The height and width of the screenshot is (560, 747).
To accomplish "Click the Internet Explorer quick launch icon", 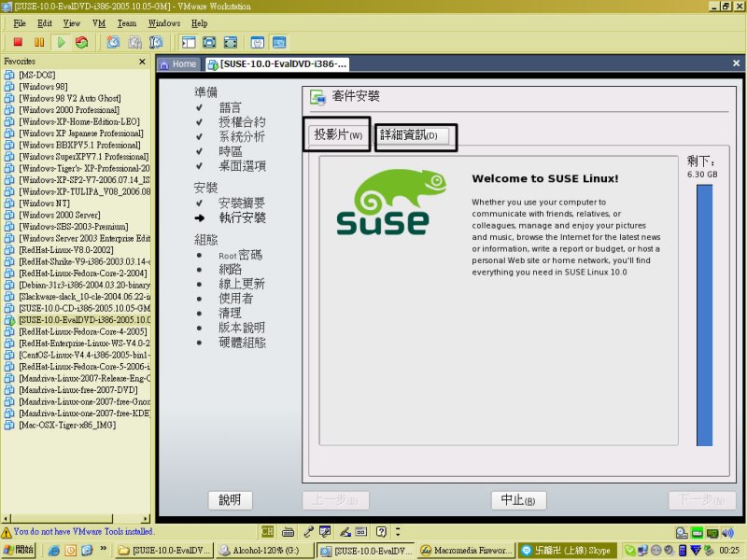I will [x=54, y=551].
